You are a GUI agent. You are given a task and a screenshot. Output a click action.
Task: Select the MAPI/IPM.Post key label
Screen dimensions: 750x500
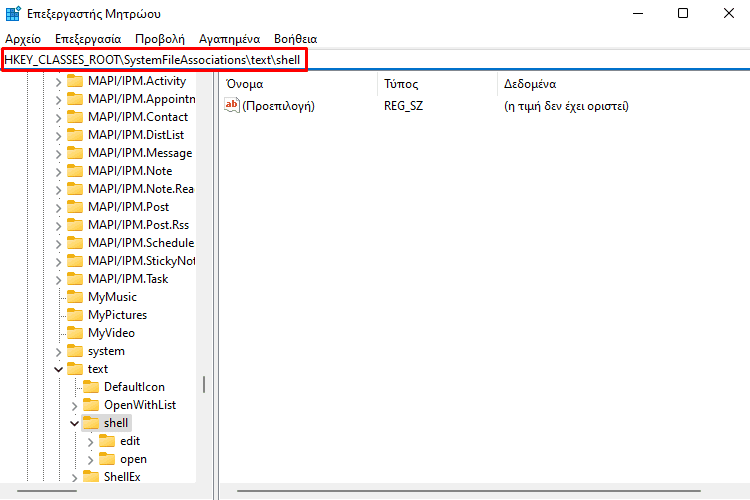[x=128, y=207]
